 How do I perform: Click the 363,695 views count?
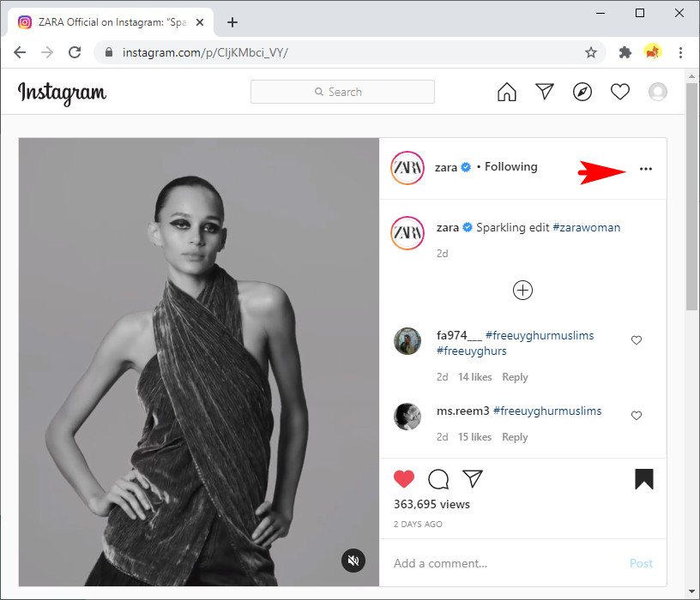pos(431,504)
